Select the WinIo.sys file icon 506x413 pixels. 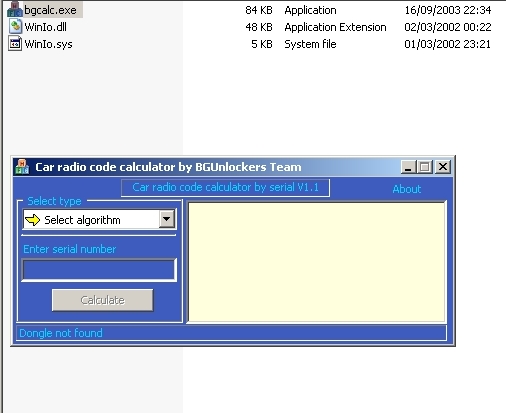coord(15,44)
